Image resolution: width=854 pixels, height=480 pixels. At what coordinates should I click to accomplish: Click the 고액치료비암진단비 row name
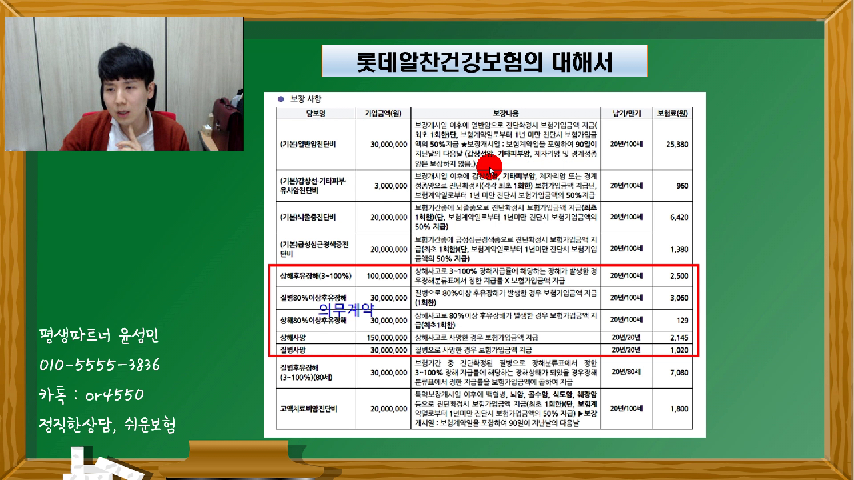click(x=308, y=409)
